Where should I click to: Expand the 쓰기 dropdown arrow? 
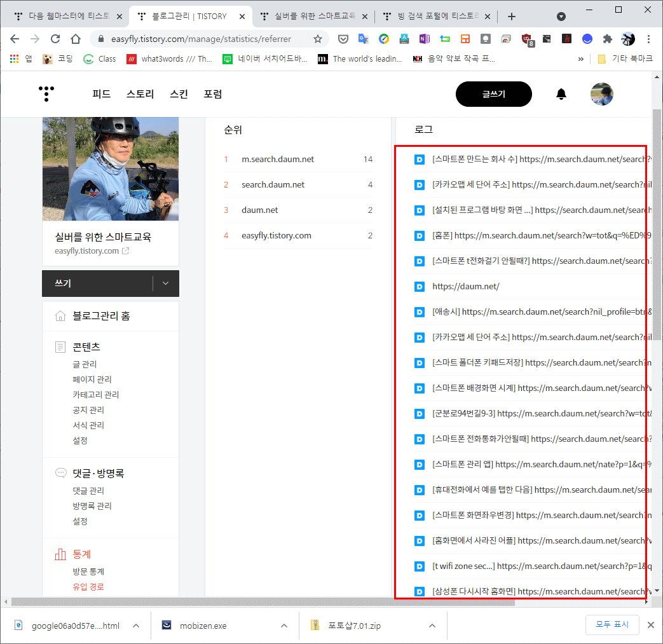166,284
